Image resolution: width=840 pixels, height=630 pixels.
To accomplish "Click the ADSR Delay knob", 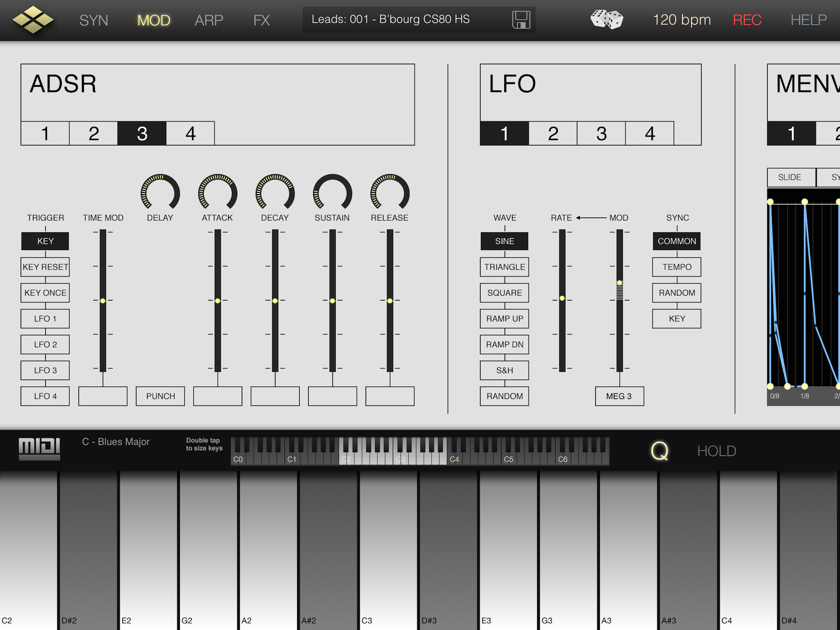I will pyautogui.click(x=160, y=193).
